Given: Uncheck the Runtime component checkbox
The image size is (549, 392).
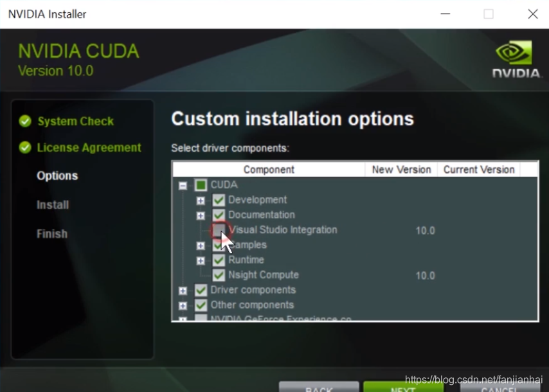Looking at the screenshot, I should [x=219, y=260].
